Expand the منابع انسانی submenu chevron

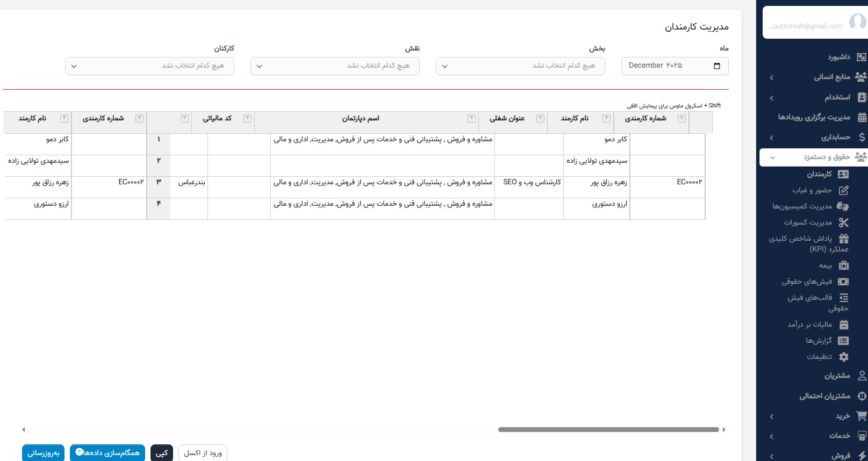(x=772, y=77)
